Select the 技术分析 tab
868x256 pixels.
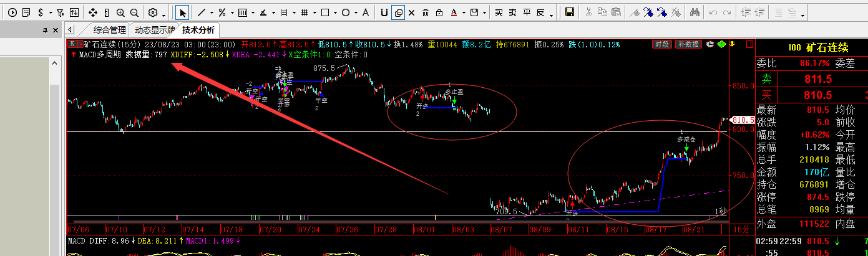point(198,29)
